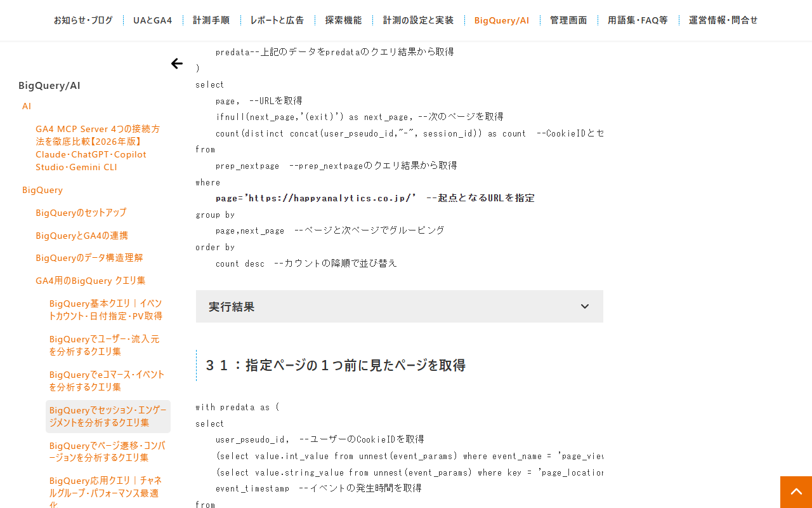Open the UAとGA4 menu item
This screenshot has height=508, width=812.
point(153,20)
